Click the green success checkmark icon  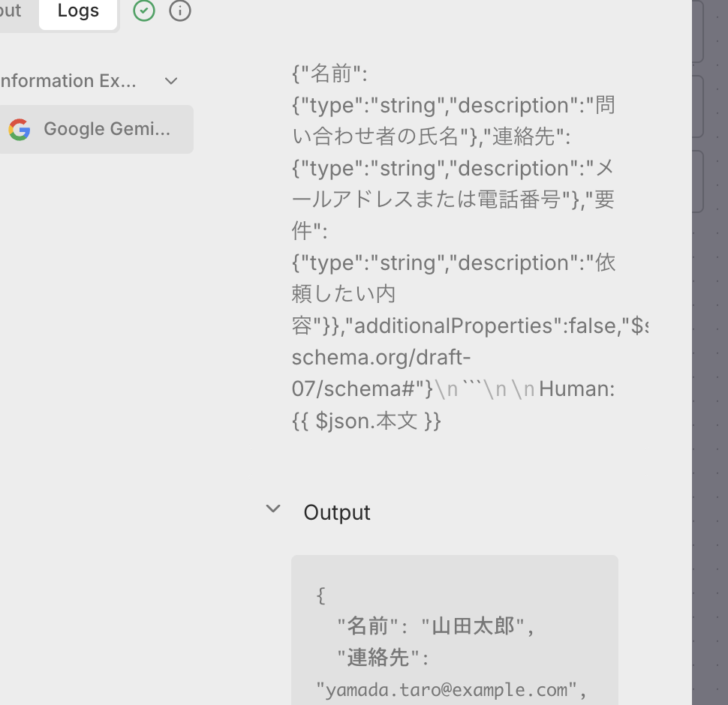click(144, 10)
